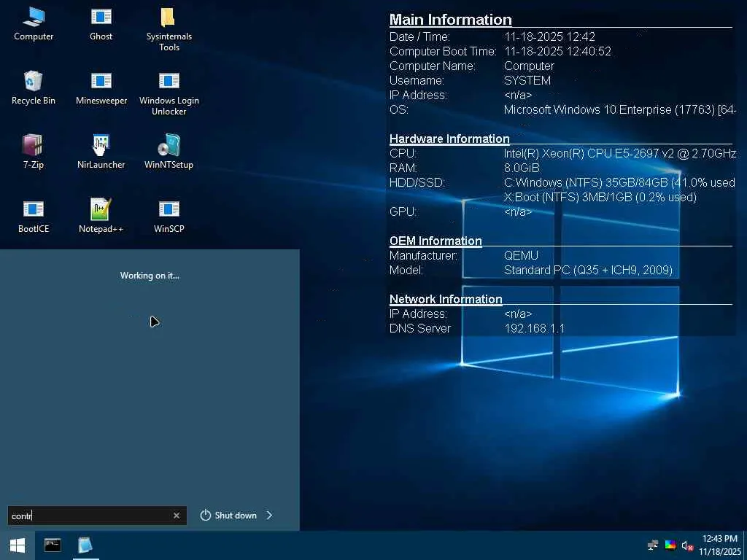Click the Shut down button
The image size is (747, 560).
pyautogui.click(x=228, y=516)
